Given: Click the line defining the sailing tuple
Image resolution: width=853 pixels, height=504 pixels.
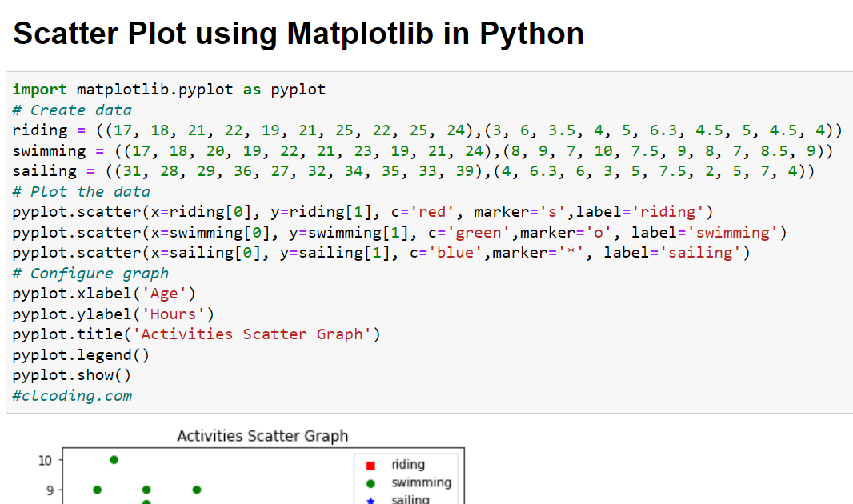Looking at the screenshot, I should (x=414, y=171).
